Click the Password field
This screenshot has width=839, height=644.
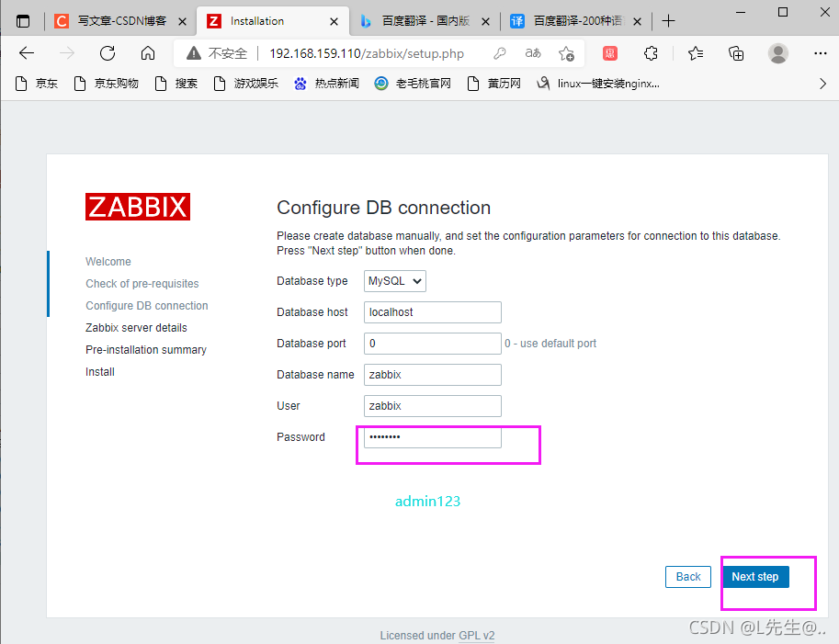coord(432,437)
